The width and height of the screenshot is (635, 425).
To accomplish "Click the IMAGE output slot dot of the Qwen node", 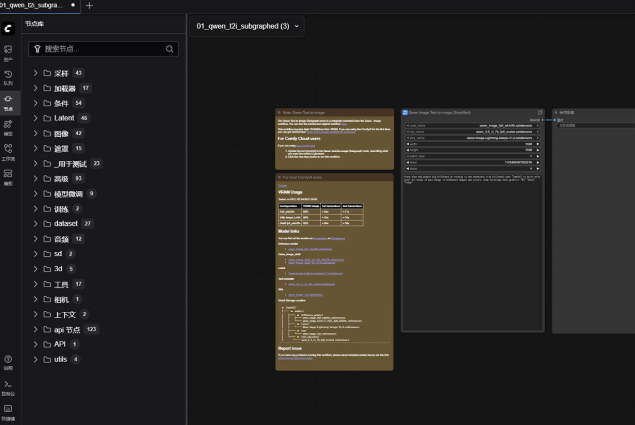I will pyautogui.click(x=543, y=120).
